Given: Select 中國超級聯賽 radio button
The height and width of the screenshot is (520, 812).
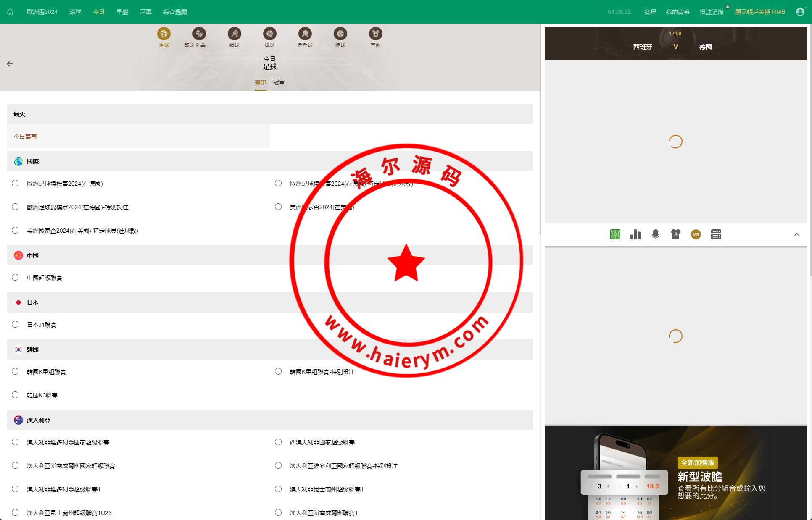Looking at the screenshot, I should (15, 277).
